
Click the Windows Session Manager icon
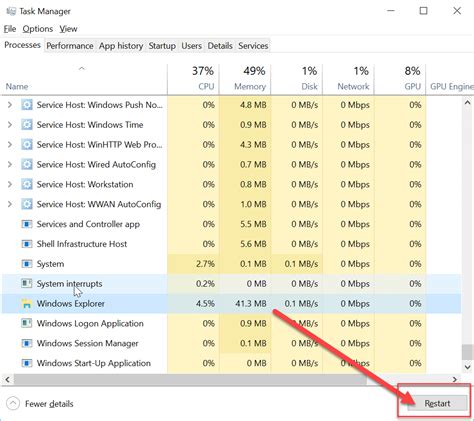click(27, 343)
